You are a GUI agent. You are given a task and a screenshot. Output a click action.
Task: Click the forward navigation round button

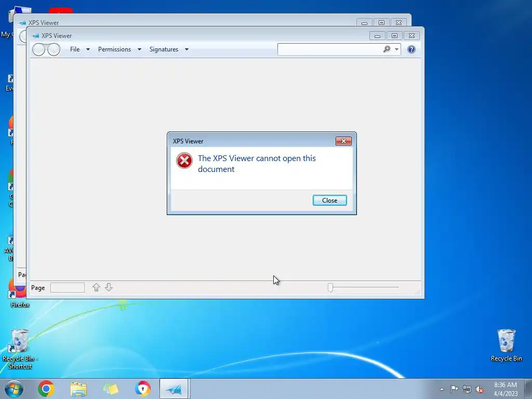point(54,49)
